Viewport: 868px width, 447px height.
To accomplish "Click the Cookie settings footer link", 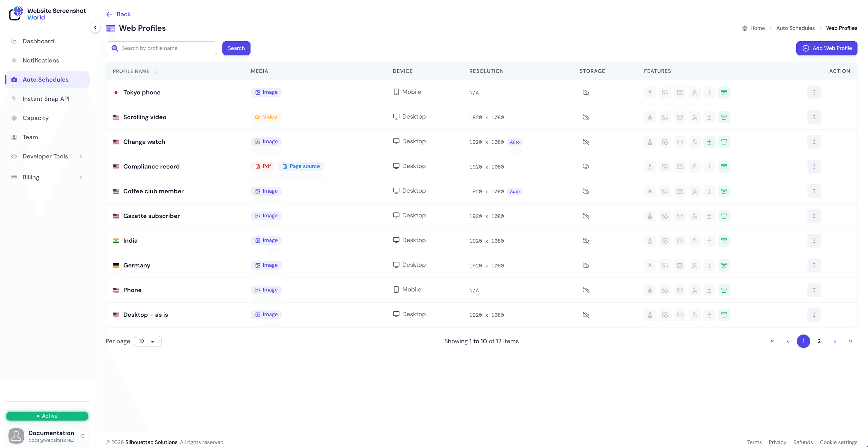I will 838,442.
